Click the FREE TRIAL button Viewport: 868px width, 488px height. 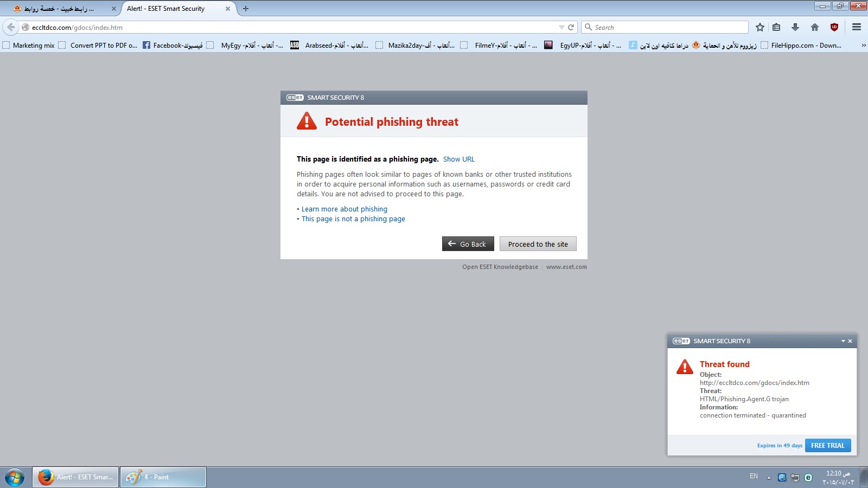[828, 445]
